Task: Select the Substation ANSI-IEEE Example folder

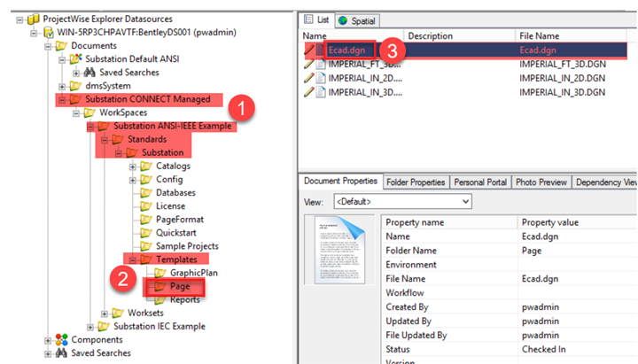Action: click(173, 126)
